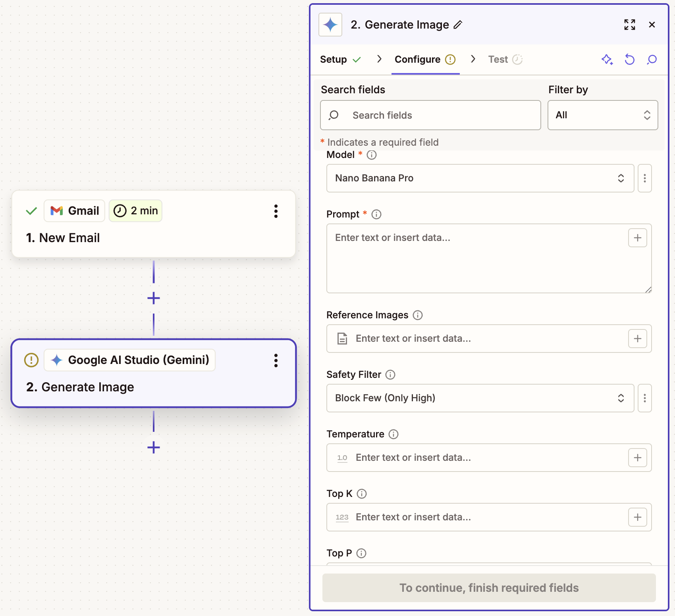675x616 pixels.
Task: Click the refresh icon beside the Test tab
Action: coord(629,60)
